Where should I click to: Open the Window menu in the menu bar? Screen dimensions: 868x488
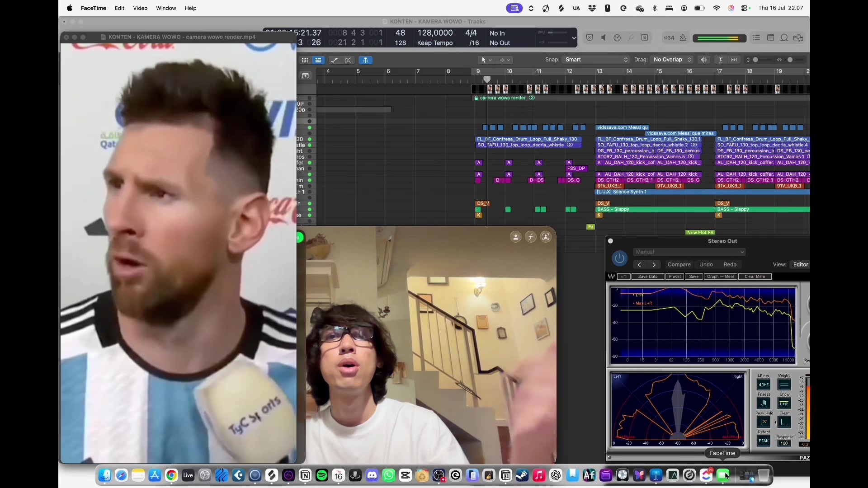[166, 8]
